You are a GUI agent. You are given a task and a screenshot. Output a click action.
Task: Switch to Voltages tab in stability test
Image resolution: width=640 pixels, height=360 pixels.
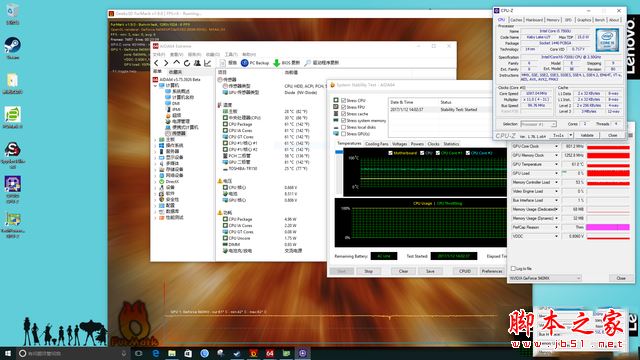[x=399, y=144]
